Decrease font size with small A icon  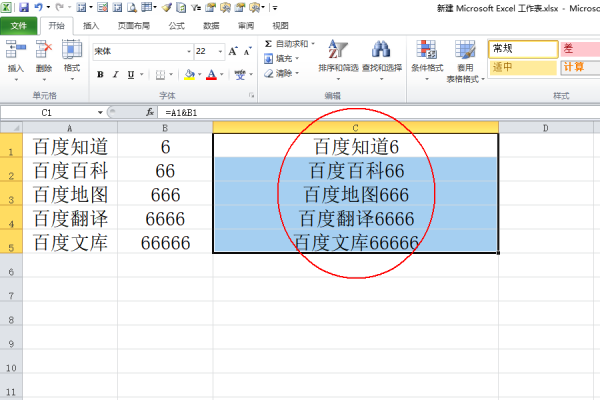pyautogui.click(x=248, y=51)
